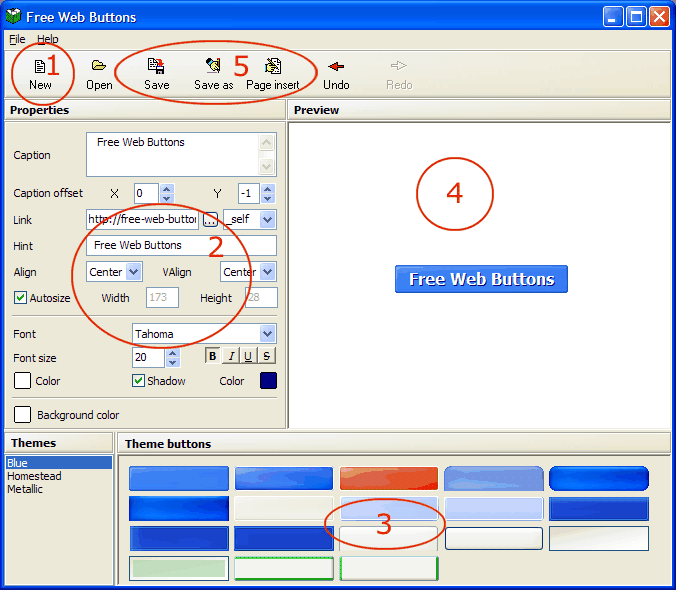
Task: Click the Link URL field
Action: pyautogui.click(x=142, y=219)
